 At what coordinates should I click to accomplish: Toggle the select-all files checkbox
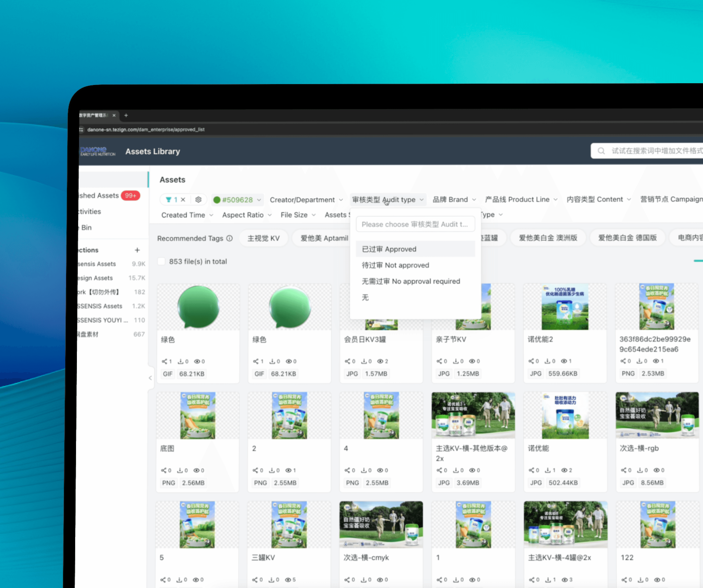(161, 261)
